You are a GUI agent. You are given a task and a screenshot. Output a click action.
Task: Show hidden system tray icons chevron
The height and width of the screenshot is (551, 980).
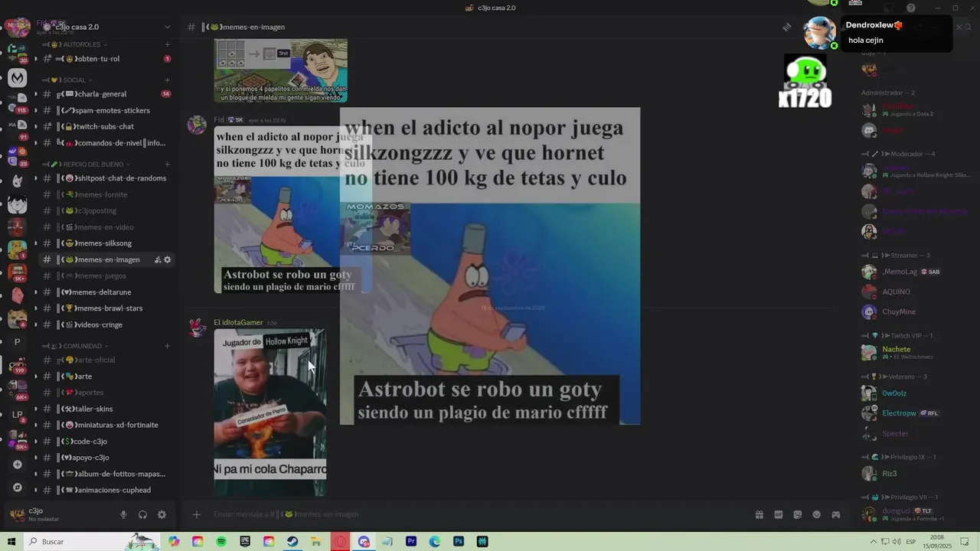click(x=874, y=541)
